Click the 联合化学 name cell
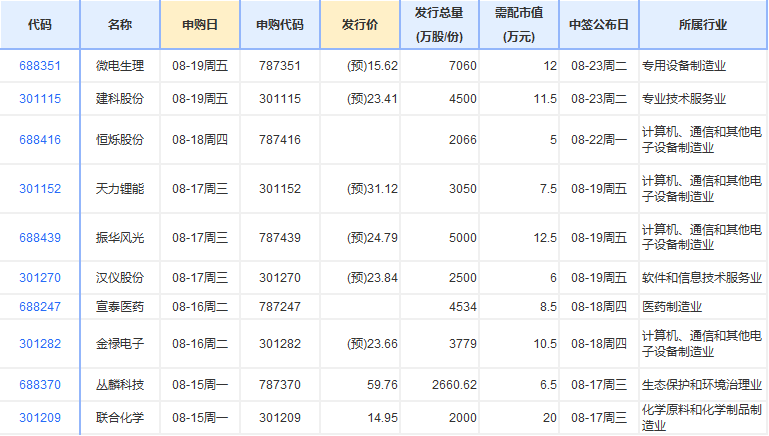The width and height of the screenshot is (769, 436). [120, 418]
